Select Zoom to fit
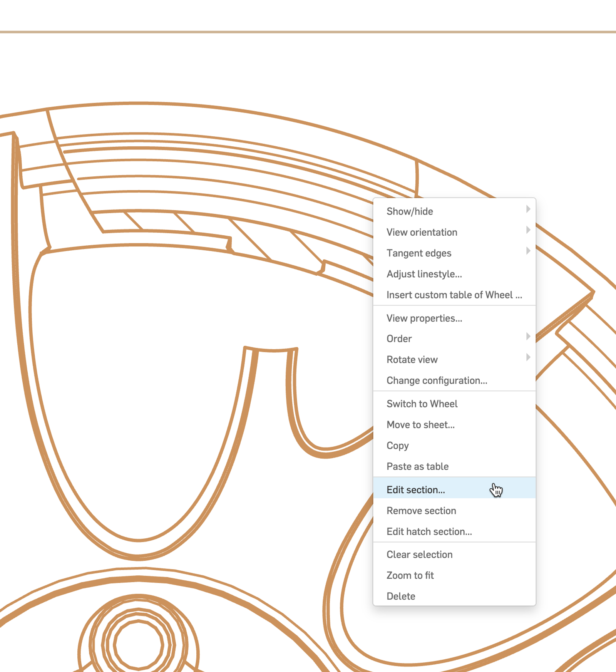This screenshot has height=672, width=616. point(410,575)
